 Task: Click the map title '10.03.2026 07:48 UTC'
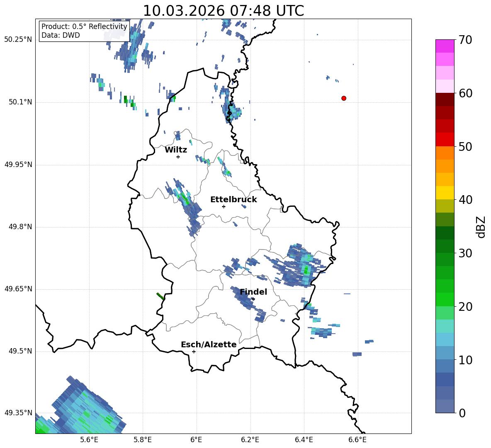click(x=223, y=11)
